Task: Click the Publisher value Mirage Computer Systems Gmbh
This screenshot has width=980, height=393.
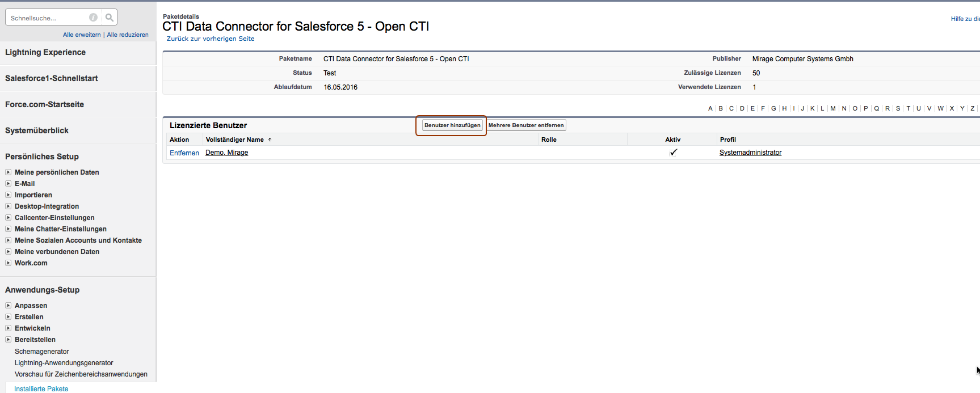Action: pyautogui.click(x=803, y=59)
